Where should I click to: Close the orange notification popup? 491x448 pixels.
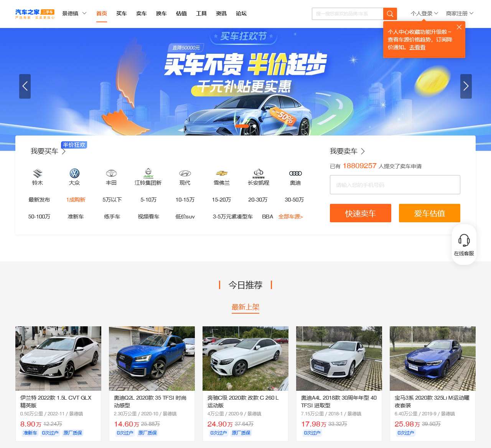tap(459, 27)
